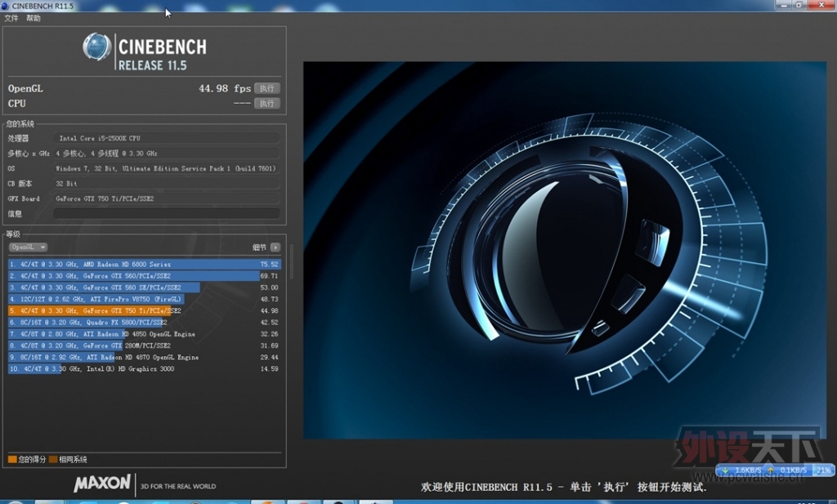Select ranking row ATI FirePro V8750
The width and height of the screenshot is (837, 504).
[144, 299]
